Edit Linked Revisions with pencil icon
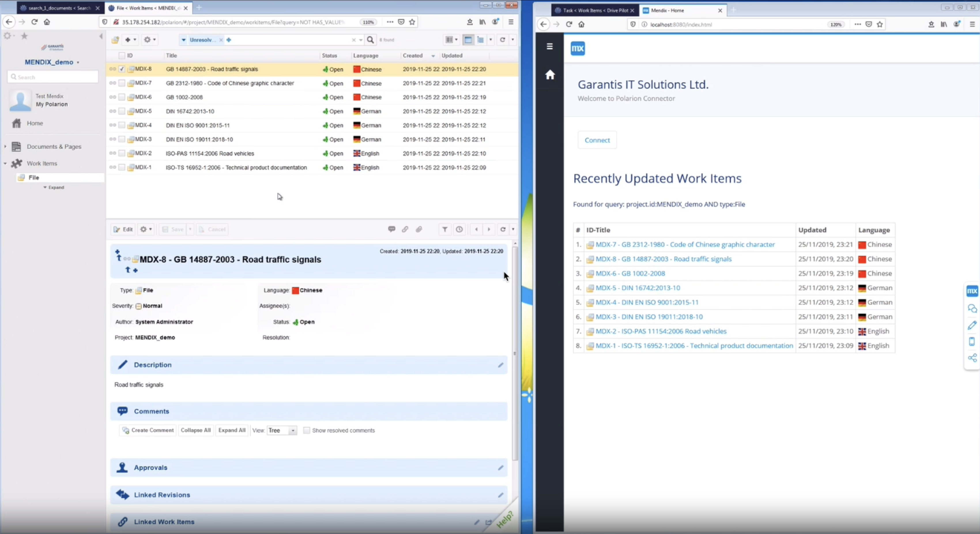 tap(500, 495)
